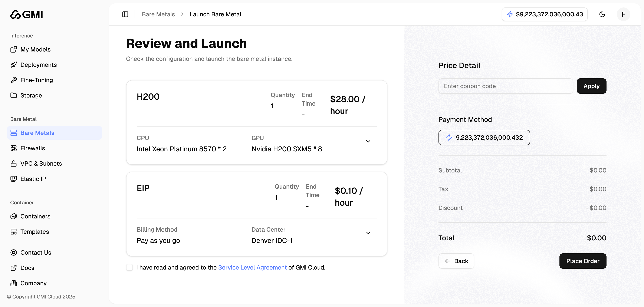Open the Service Level Agreement link
This screenshot has width=644, height=307.
(252, 267)
